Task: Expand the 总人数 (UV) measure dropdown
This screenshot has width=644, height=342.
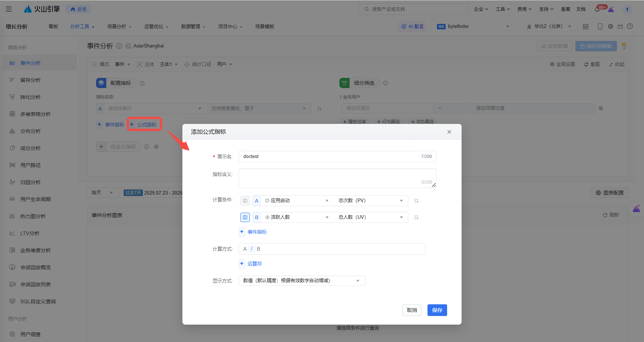Action: (x=371, y=217)
